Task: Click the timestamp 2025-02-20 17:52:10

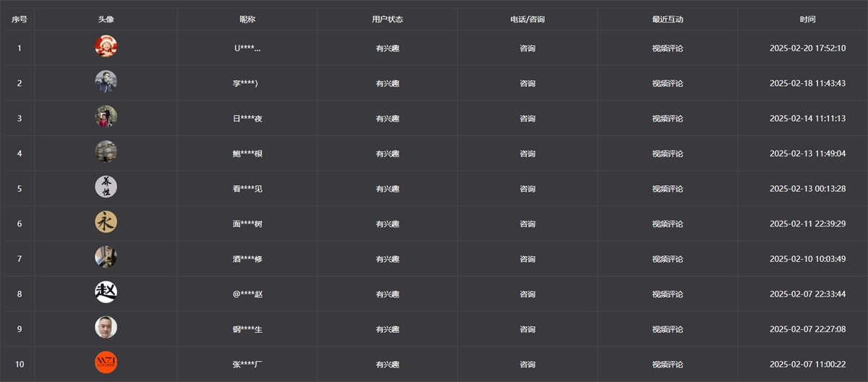Action: [x=807, y=48]
